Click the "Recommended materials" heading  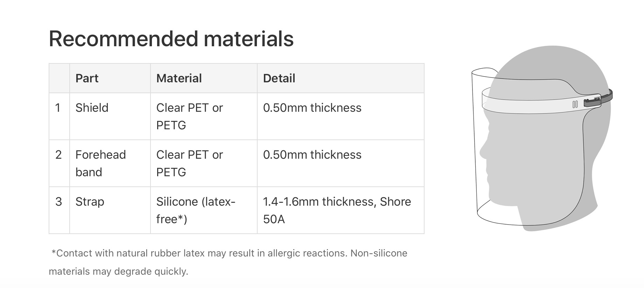171,39
